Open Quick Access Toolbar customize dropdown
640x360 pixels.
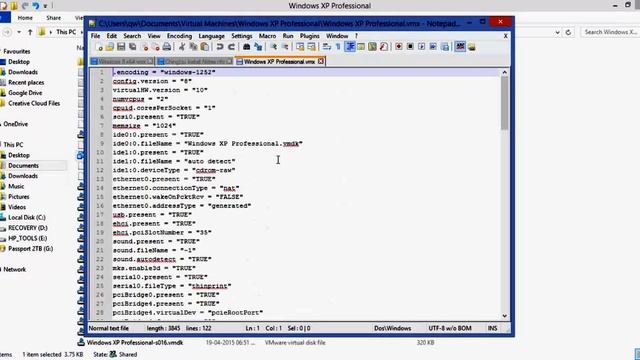click(45, 6)
